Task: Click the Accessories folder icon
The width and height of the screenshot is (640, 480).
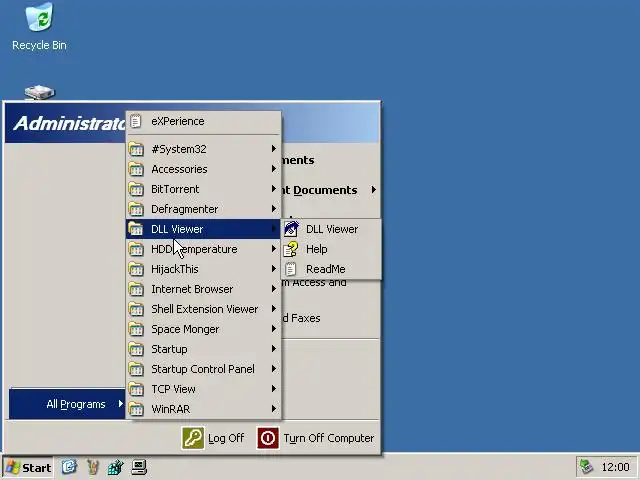Action: [136, 169]
